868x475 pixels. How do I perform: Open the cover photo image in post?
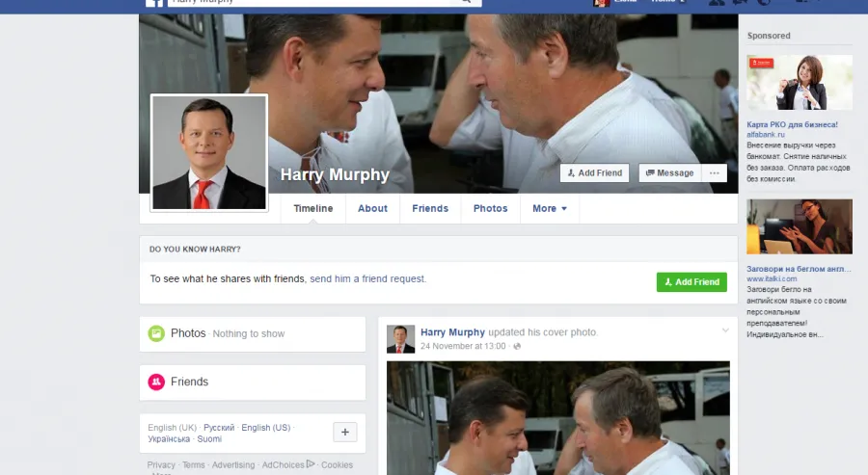[x=558, y=418]
